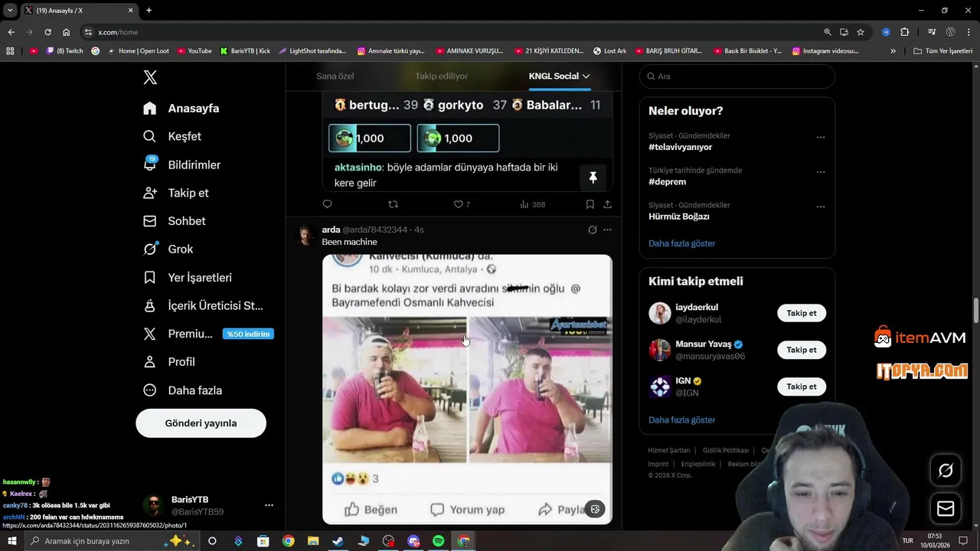Like the post showing 7 likes
The height and width of the screenshot is (551, 980).
coord(462,204)
